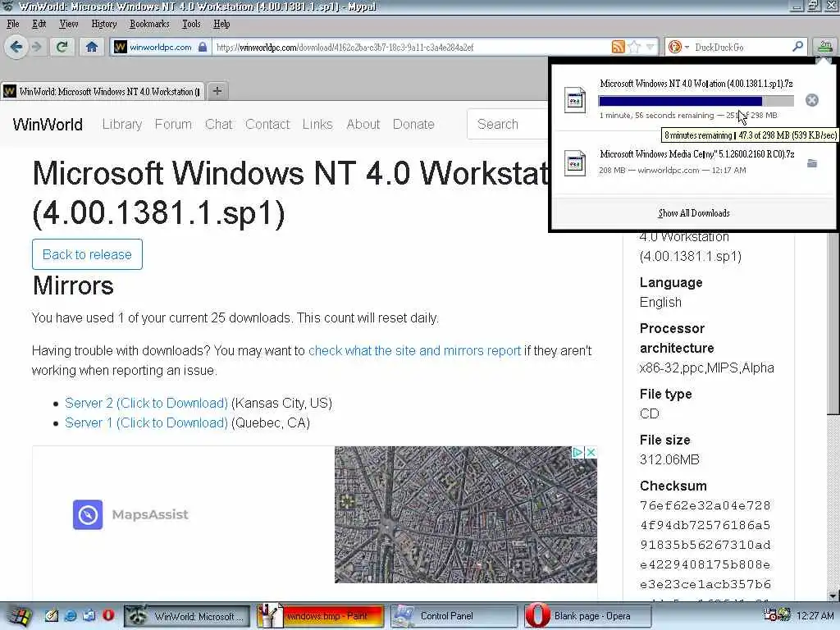Launch Opera from the quick launch icon

point(108,615)
